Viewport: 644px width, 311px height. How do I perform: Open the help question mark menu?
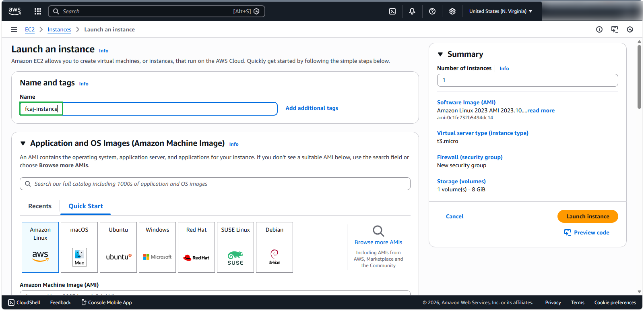432,11
